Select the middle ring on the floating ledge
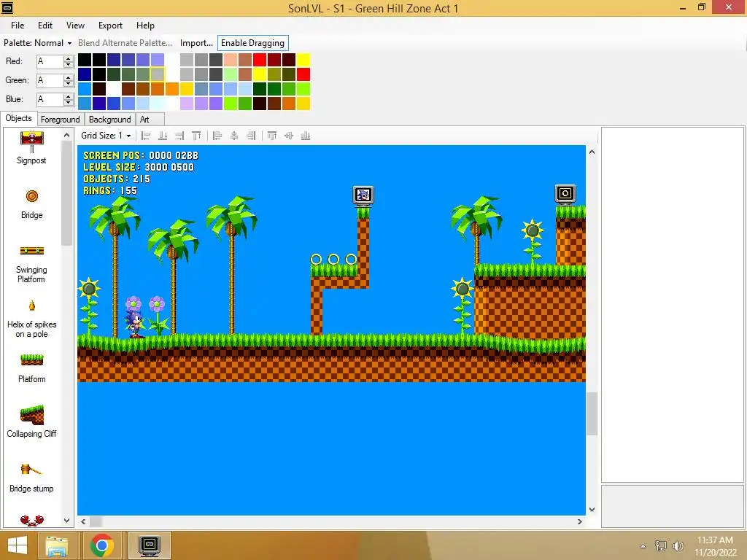 pyautogui.click(x=333, y=260)
